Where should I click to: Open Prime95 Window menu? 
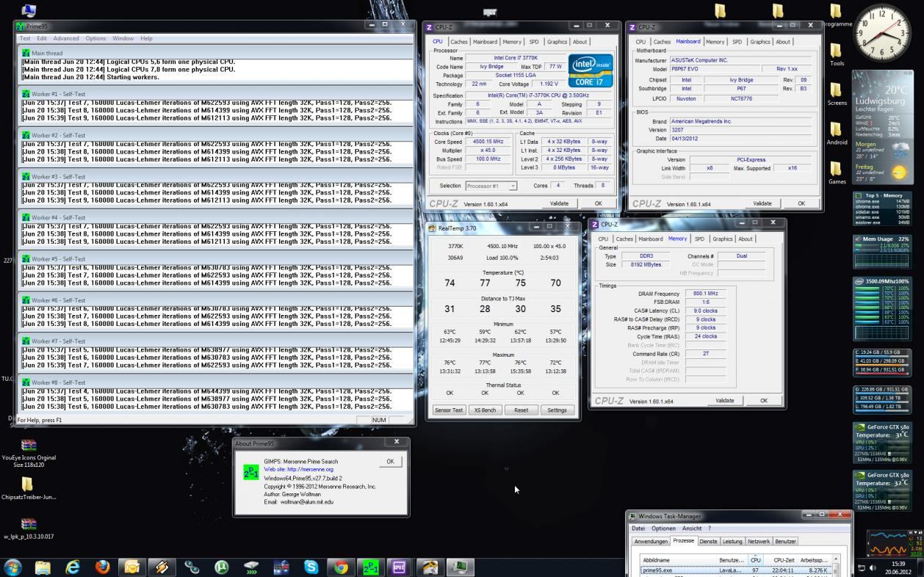coord(123,38)
